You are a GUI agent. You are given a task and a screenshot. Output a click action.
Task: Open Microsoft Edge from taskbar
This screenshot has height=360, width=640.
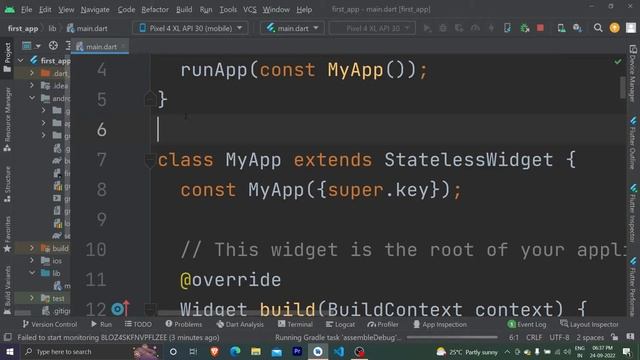235,351
